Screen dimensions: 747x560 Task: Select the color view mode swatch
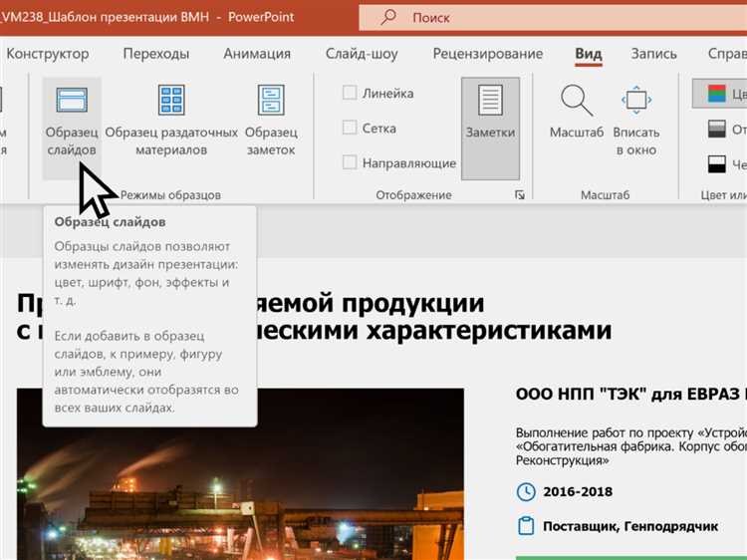pos(717,94)
